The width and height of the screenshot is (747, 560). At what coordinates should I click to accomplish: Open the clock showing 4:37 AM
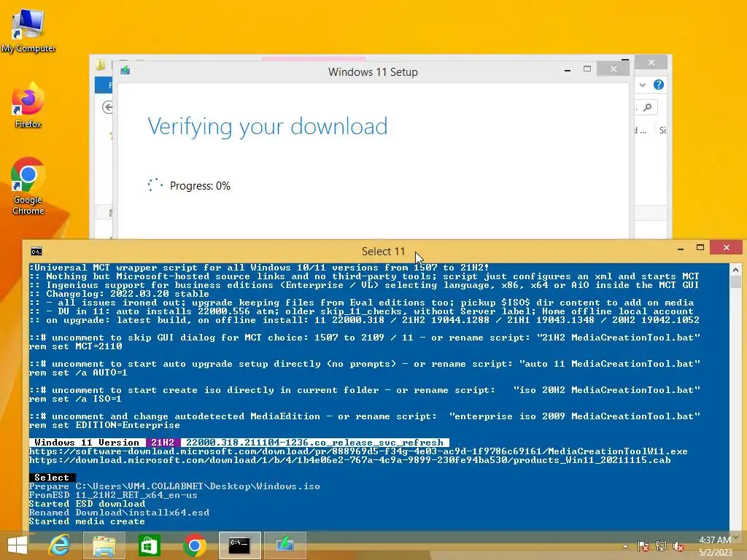(x=715, y=540)
